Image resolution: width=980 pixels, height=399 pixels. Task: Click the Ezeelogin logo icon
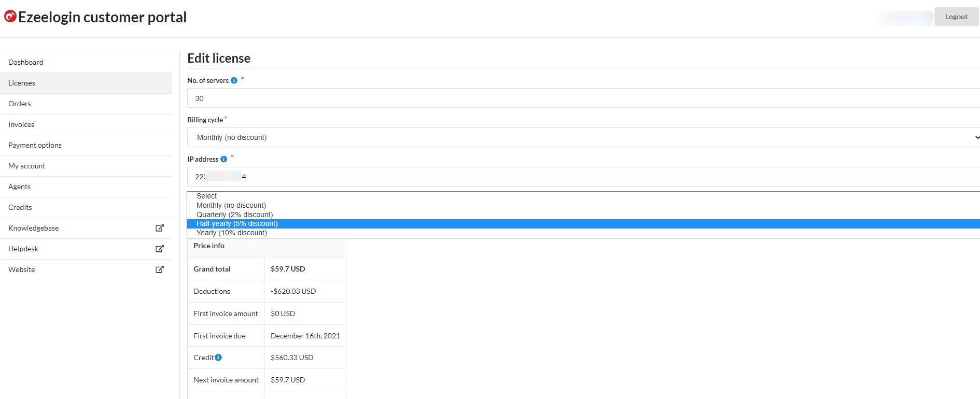[x=10, y=17]
